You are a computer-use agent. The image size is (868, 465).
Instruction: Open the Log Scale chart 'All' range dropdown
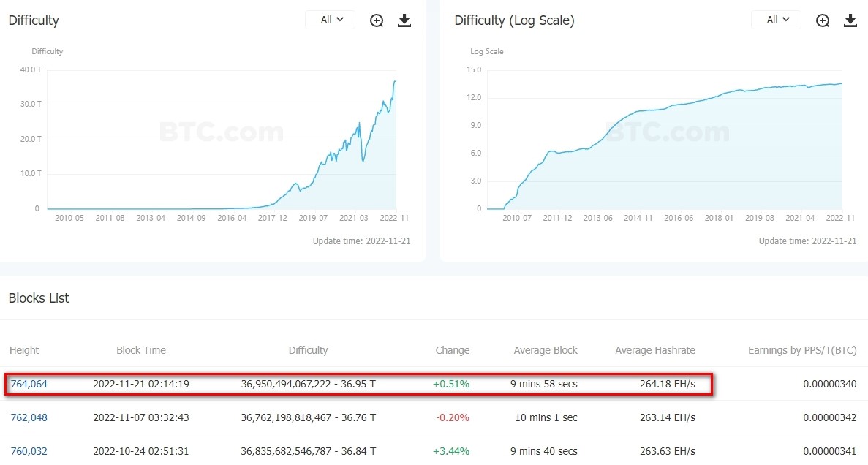click(x=777, y=20)
